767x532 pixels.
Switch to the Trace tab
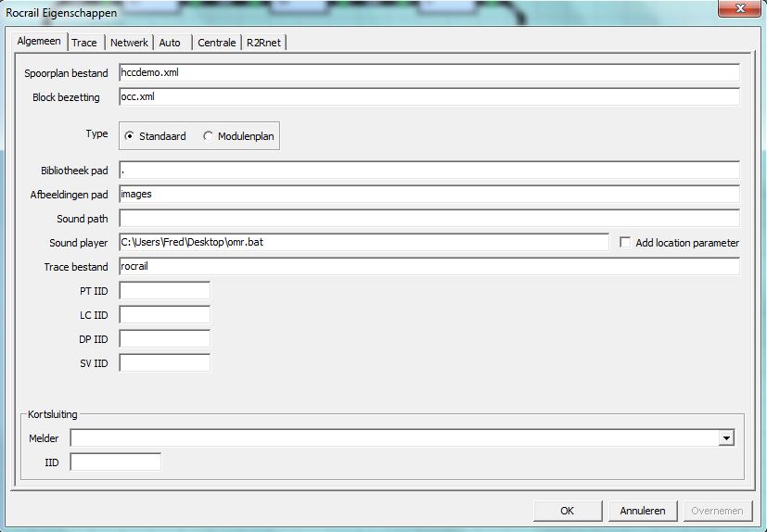(x=83, y=43)
